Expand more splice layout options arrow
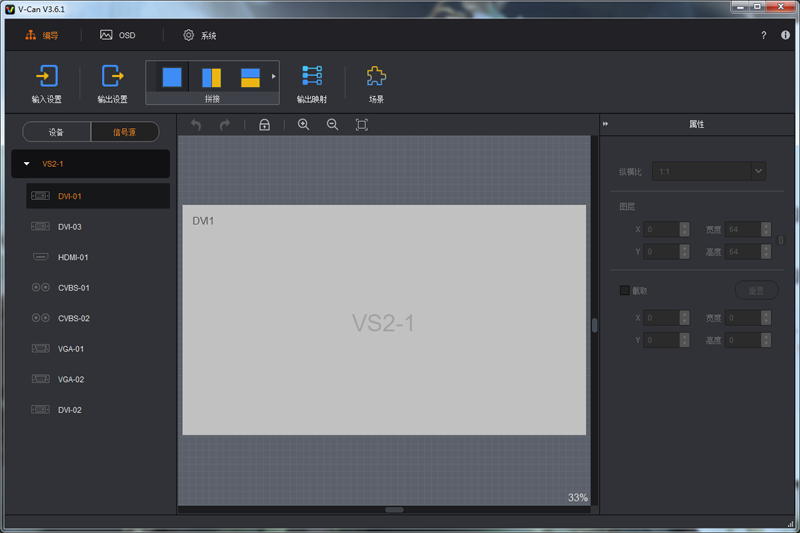 click(x=274, y=76)
